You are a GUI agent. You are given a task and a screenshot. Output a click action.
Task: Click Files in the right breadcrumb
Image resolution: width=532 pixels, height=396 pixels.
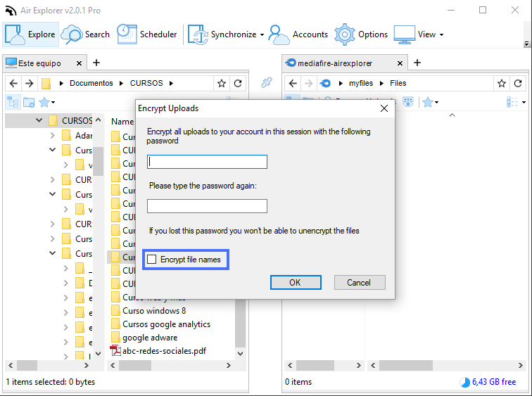point(398,83)
